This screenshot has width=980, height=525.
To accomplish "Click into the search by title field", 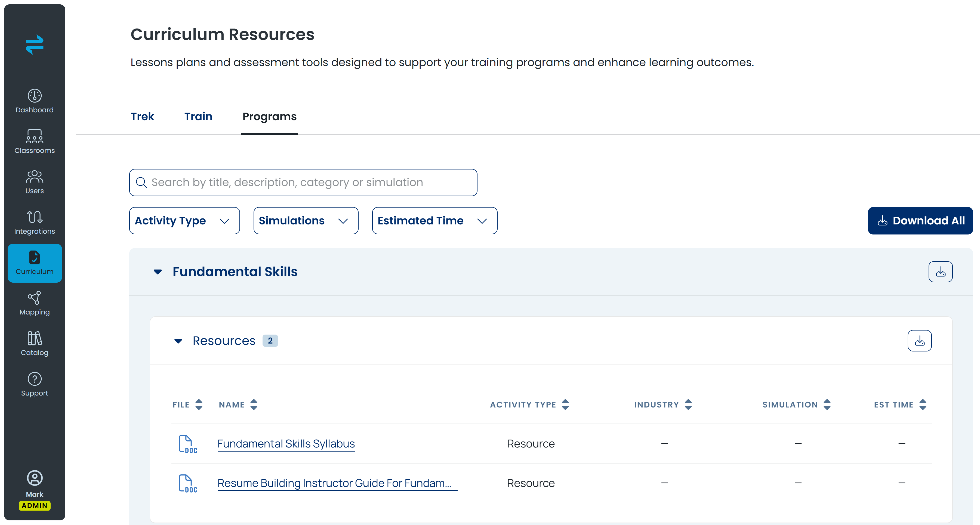I will (303, 183).
